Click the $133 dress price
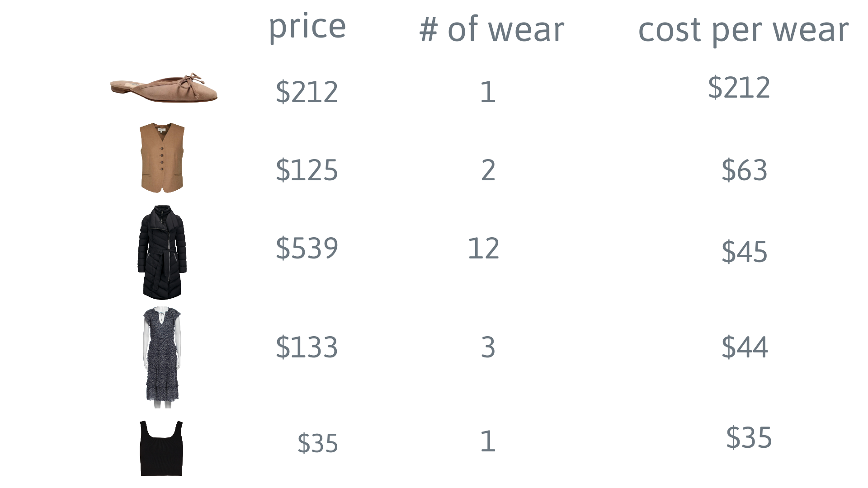 (x=307, y=347)
